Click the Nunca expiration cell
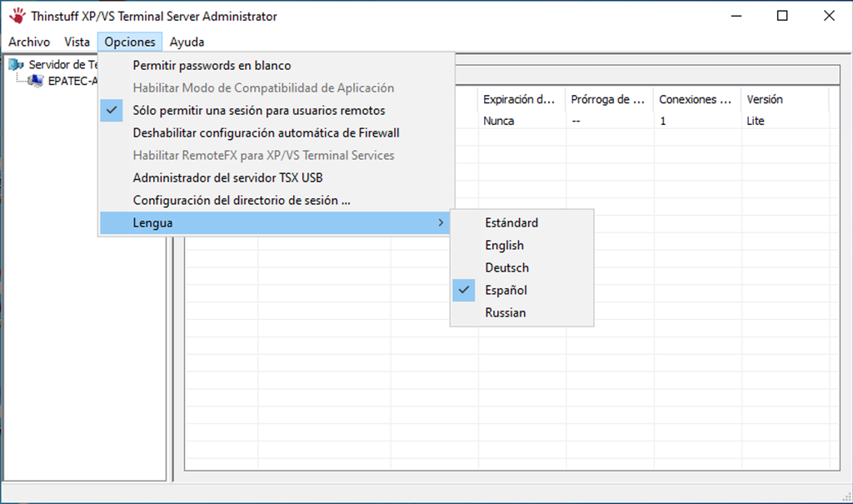The height and width of the screenshot is (504, 853). pos(498,121)
